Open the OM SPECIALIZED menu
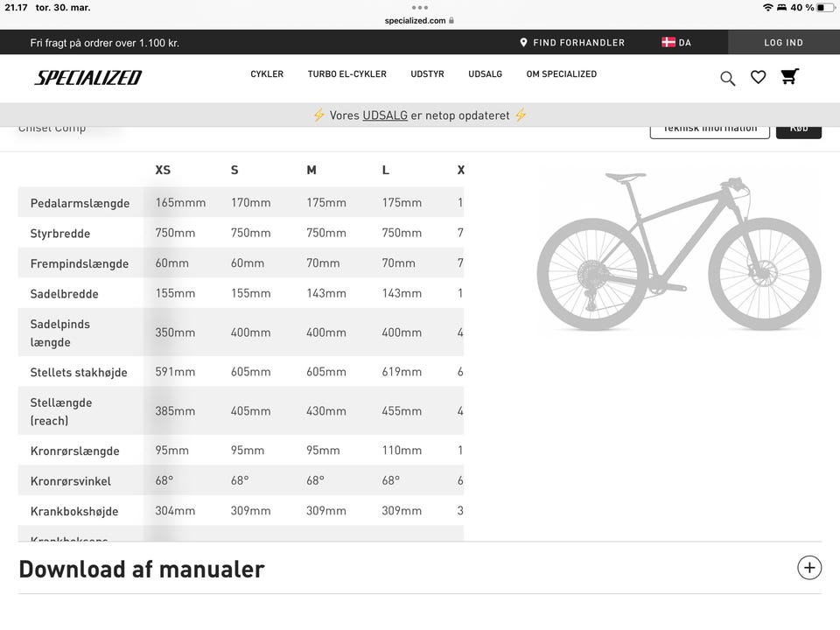The image size is (840, 630). [561, 73]
